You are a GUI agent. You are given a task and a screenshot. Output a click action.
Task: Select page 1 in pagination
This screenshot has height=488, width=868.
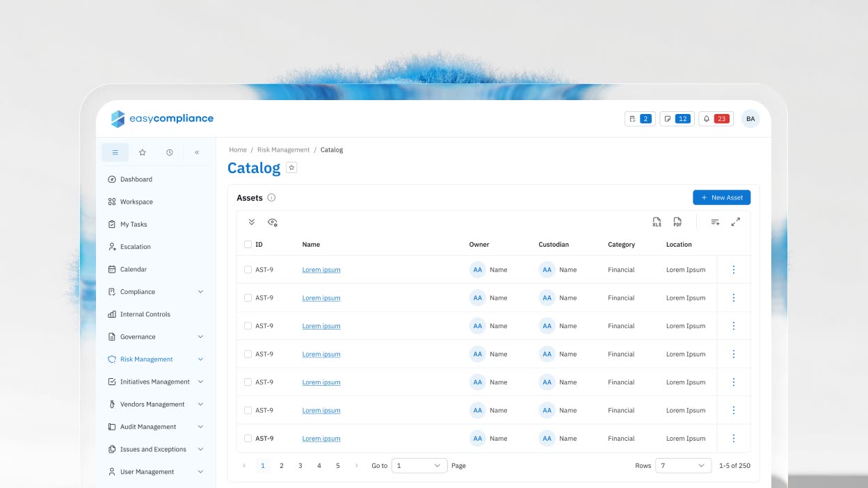point(263,466)
